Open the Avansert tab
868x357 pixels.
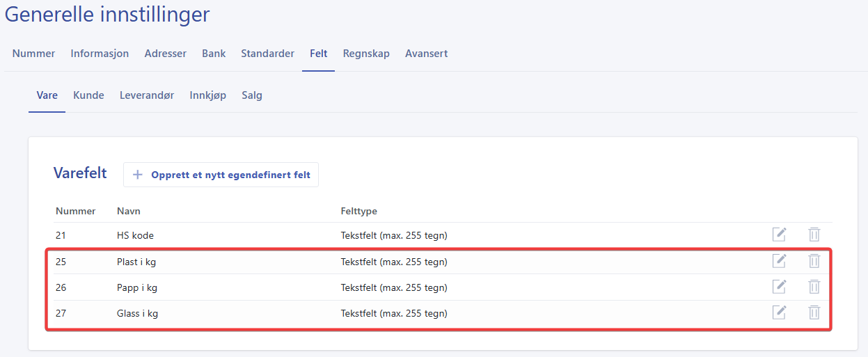coord(426,54)
